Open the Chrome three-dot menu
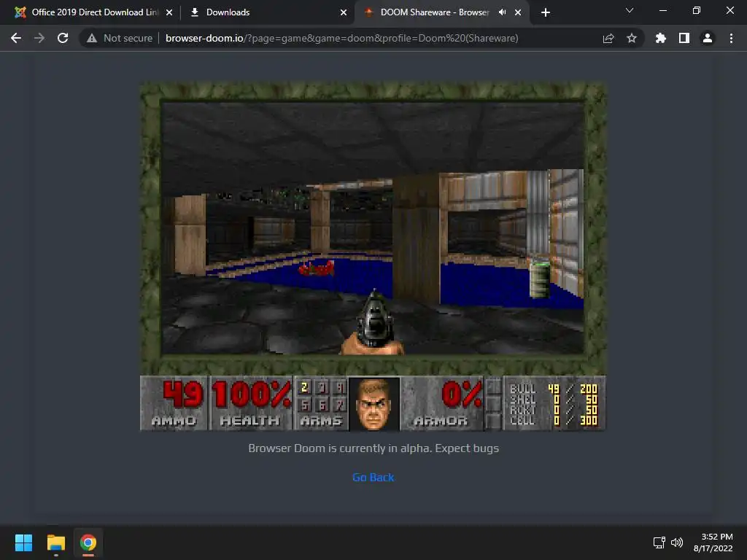The width and height of the screenshot is (747, 560). [x=731, y=38]
